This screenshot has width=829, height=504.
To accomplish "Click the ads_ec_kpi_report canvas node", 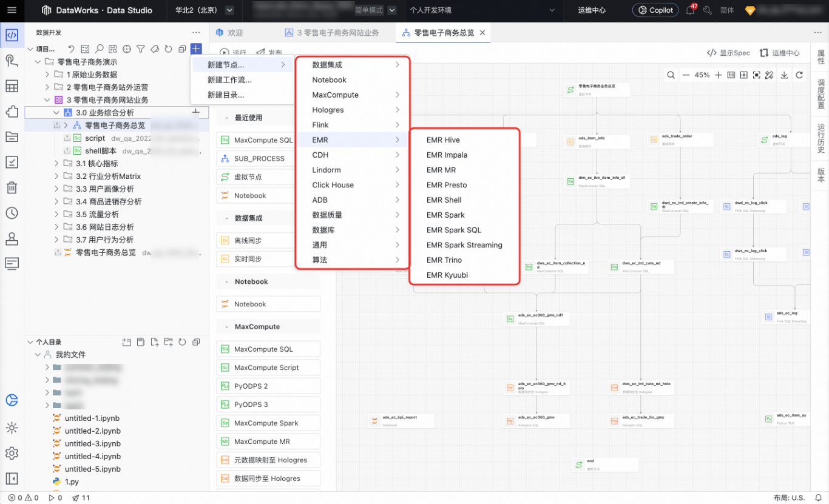I will [x=402, y=420].
